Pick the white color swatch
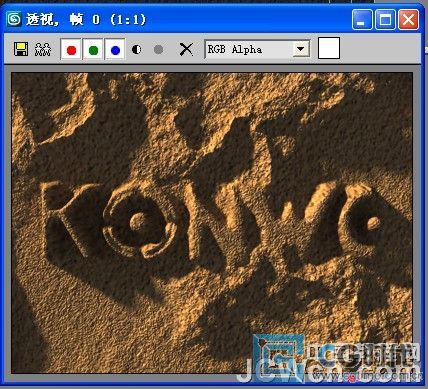Image resolution: width=428 pixels, height=389 pixels. tap(329, 48)
